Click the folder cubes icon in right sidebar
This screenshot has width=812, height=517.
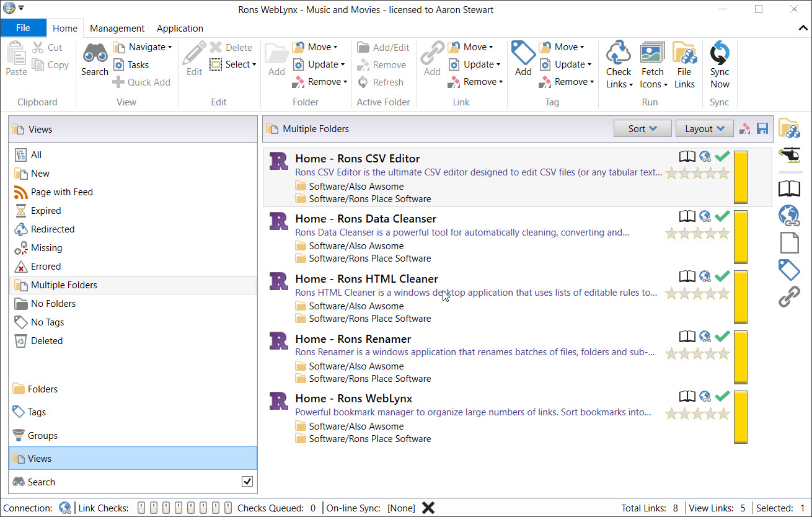point(789,128)
